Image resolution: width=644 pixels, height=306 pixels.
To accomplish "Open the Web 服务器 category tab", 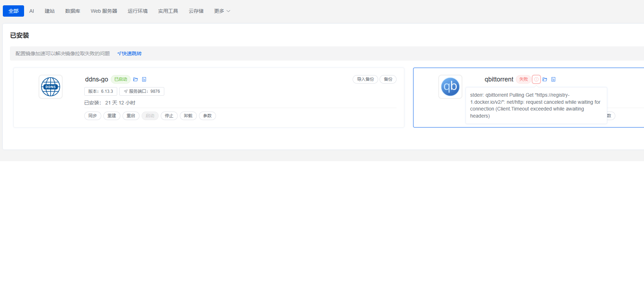I will [104, 11].
